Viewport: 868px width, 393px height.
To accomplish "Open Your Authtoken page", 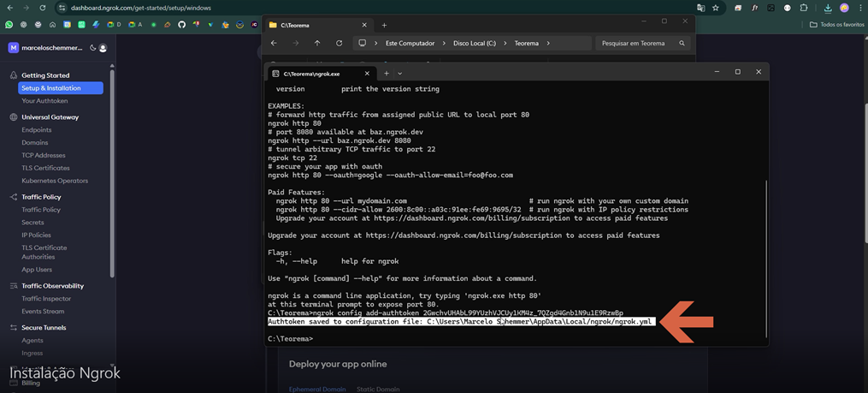I will point(44,101).
